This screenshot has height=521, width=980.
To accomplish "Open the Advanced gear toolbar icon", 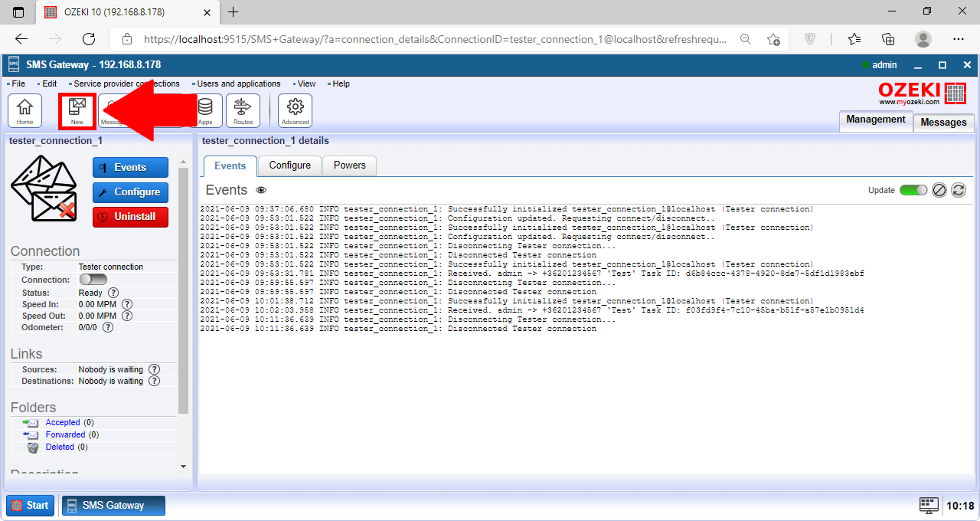I will coord(295,110).
